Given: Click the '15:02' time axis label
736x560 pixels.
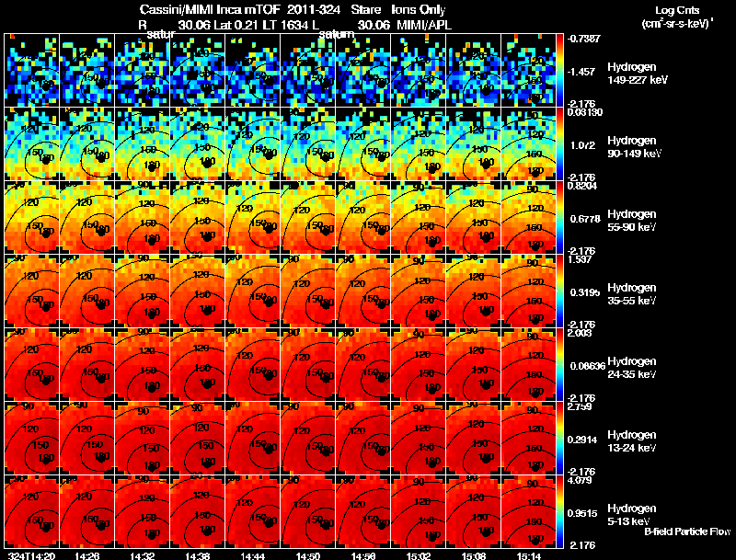Looking at the screenshot, I should pyautogui.click(x=419, y=555).
